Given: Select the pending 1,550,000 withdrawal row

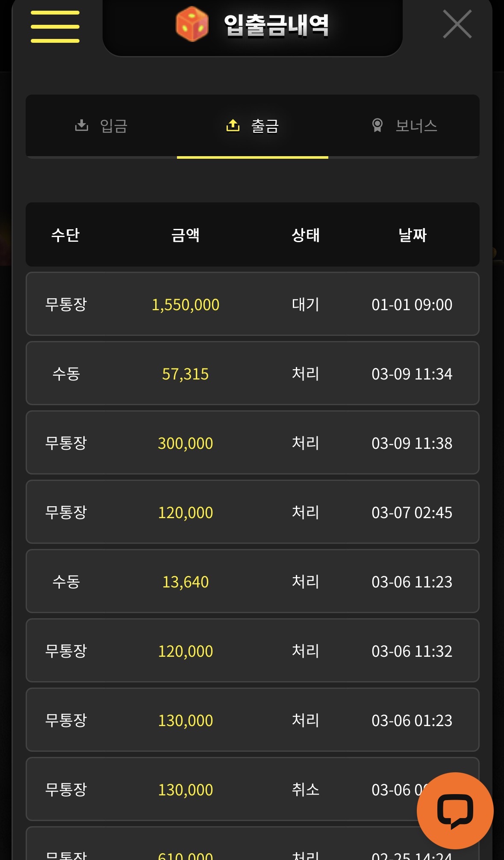Looking at the screenshot, I should [252, 304].
